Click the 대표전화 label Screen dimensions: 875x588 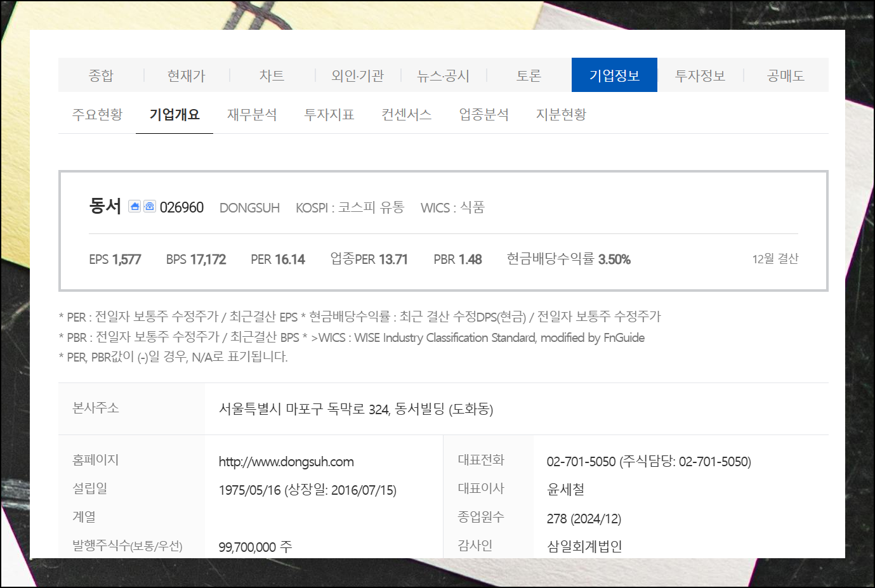click(x=481, y=460)
